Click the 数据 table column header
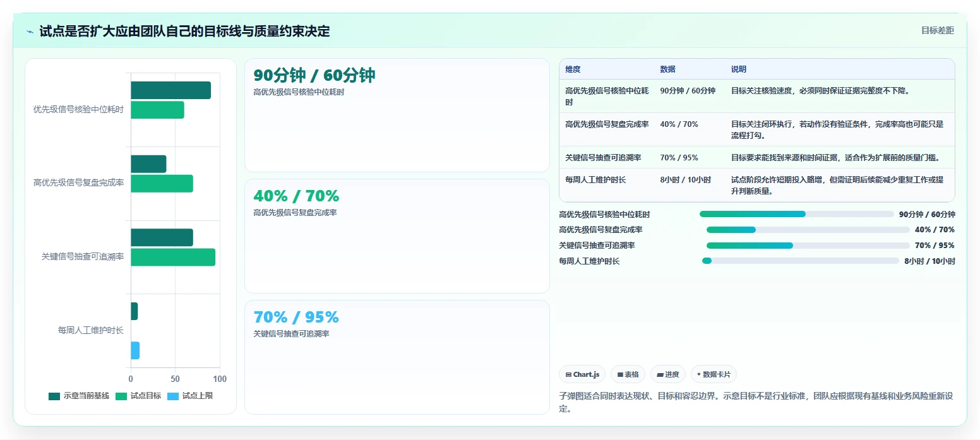This screenshot has height=440, width=980. [x=667, y=69]
